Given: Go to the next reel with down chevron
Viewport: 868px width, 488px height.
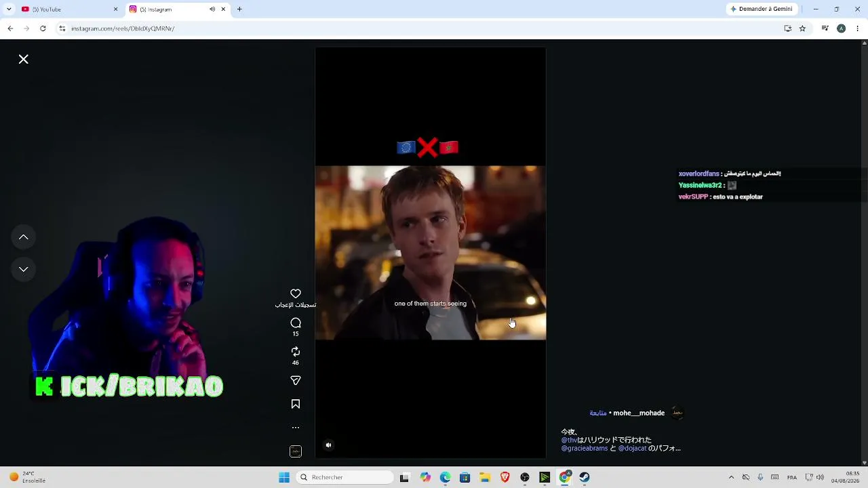Looking at the screenshot, I should click(24, 269).
